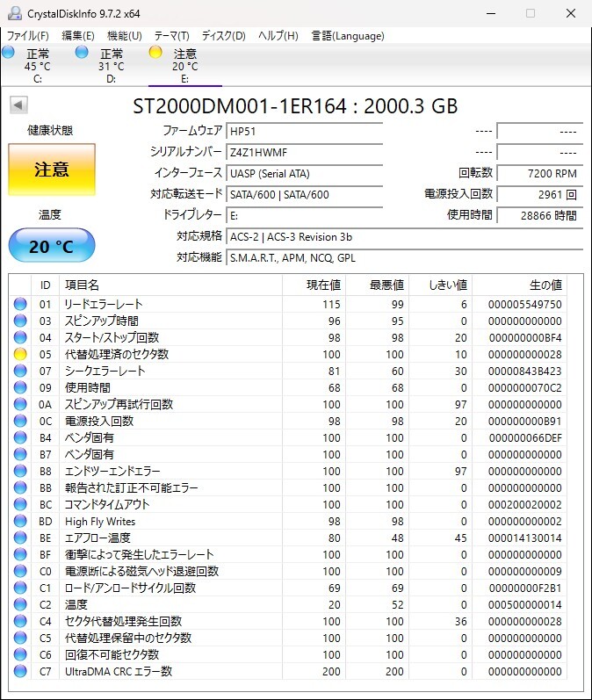Viewport: 592px width, 700px height.
Task: Click the yellow caution icon of row 05
Action: (x=20, y=354)
